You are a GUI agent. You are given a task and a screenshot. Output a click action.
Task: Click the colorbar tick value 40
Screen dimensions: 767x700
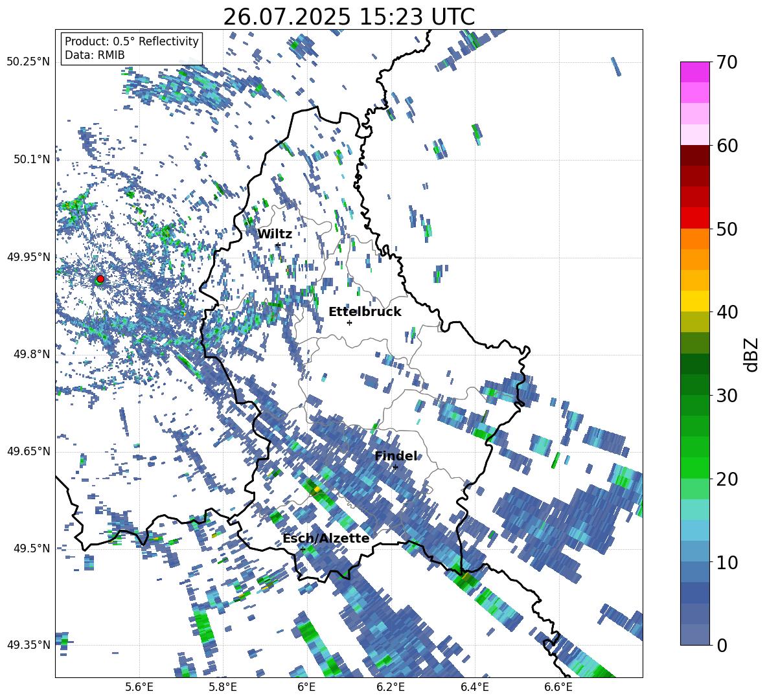[727, 312]
